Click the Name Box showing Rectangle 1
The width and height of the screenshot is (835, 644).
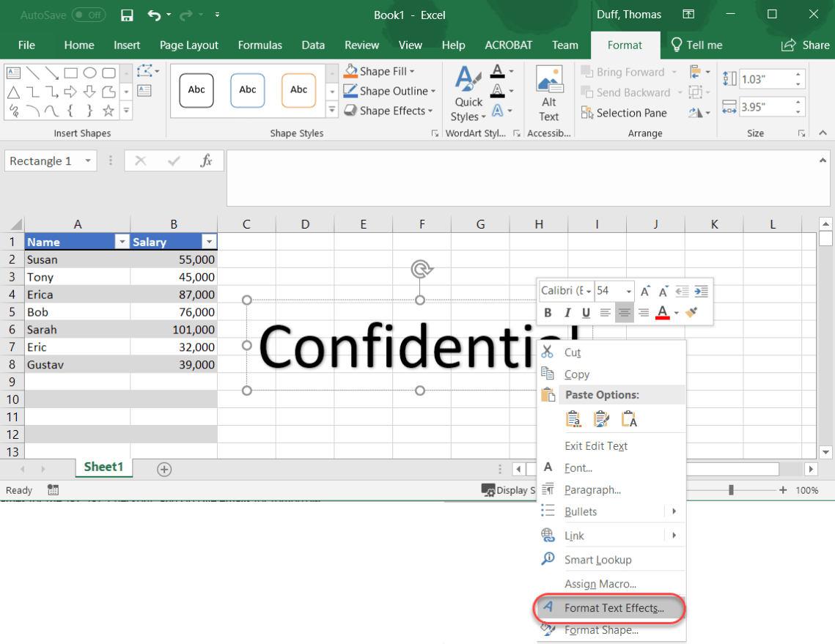(x=44, y=160)
